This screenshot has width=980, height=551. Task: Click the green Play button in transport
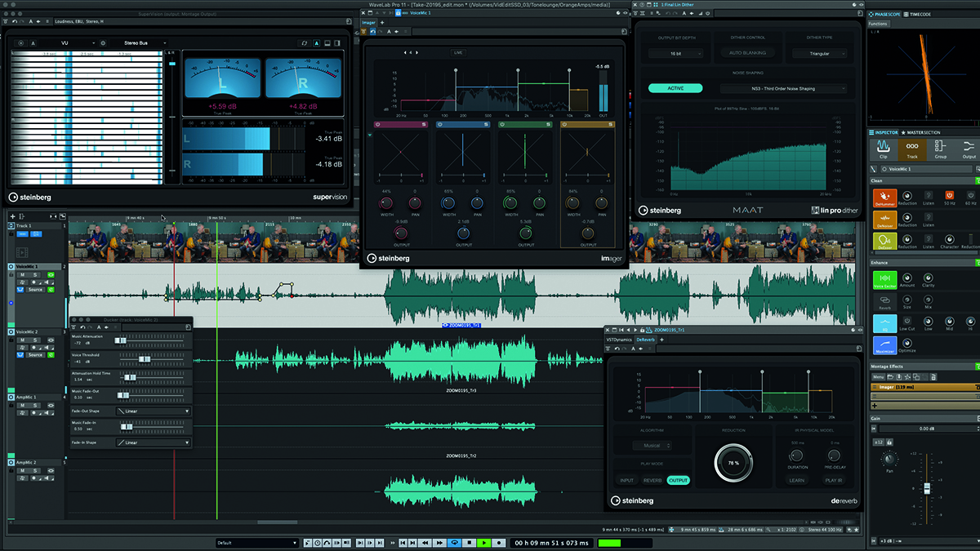click(x=484, y=543)
